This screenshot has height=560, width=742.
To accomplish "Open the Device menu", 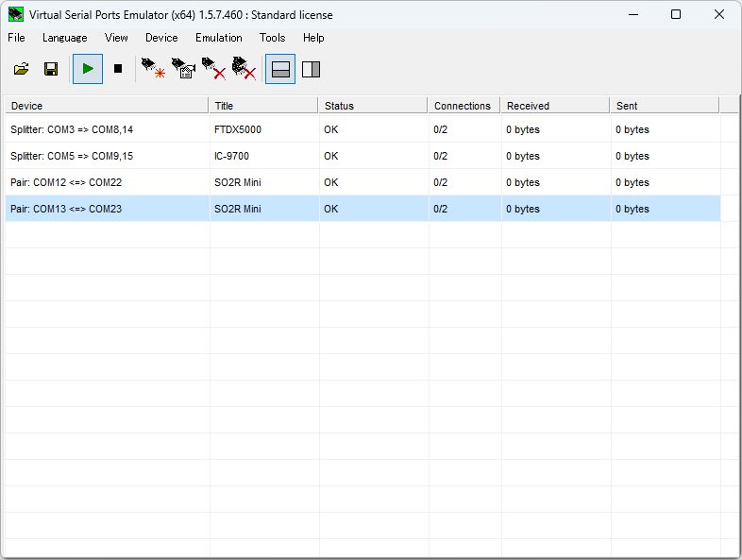I will click(x=161, y=38).
